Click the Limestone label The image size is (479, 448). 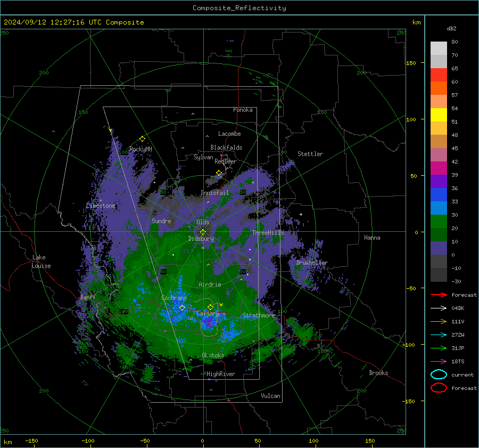101,206
